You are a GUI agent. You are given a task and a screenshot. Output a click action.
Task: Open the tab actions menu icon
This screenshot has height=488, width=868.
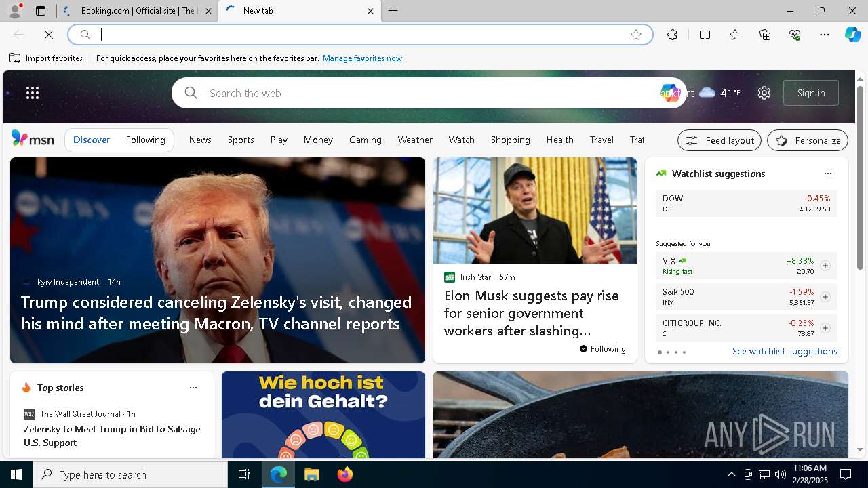click(41, 11)
